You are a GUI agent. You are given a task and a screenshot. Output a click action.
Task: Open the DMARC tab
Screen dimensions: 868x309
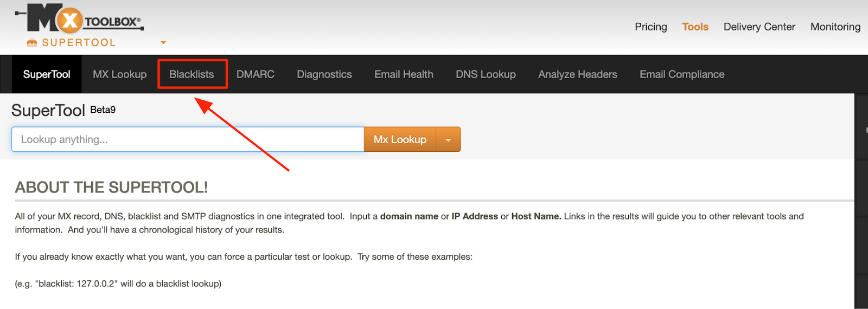(x=256, y=74)
